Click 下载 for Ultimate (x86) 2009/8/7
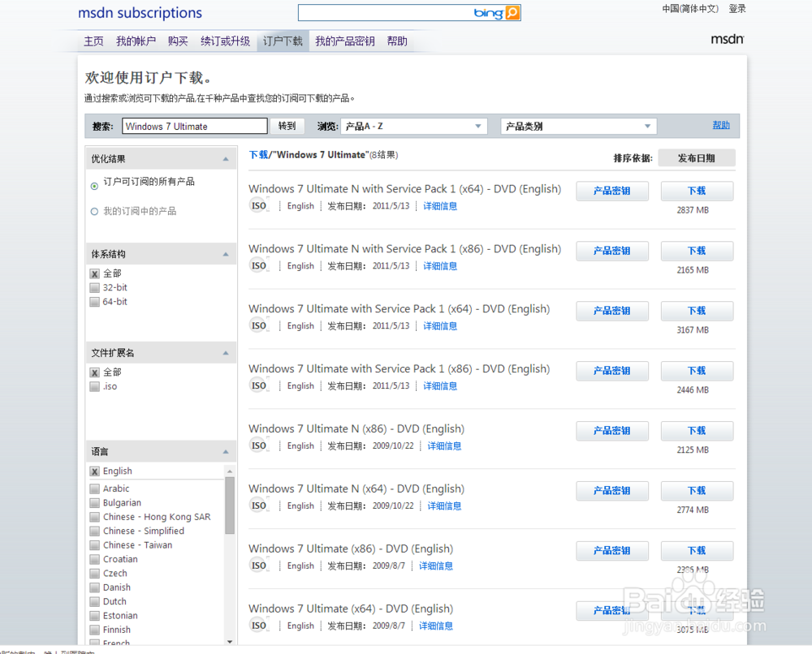 click(x=697, y=550)
